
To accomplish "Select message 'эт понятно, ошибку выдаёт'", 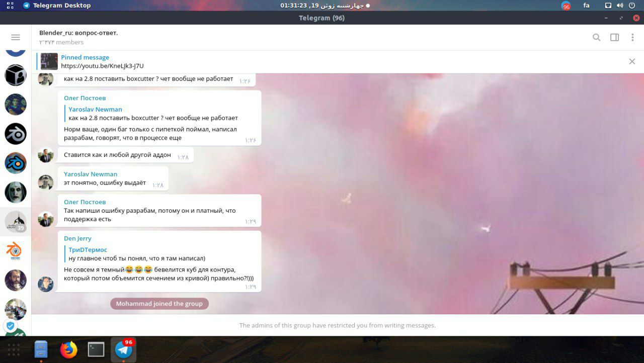I will [x=113, y=178].
